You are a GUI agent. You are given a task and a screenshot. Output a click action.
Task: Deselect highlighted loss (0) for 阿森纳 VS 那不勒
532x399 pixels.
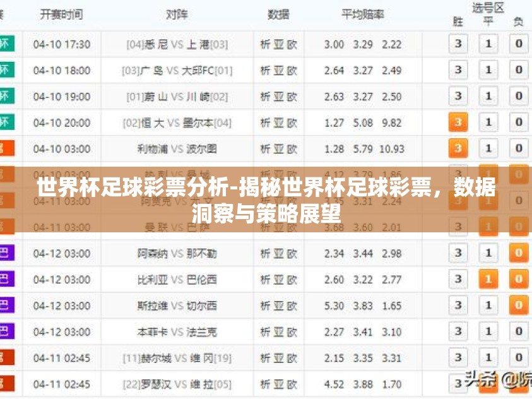pyautogui.click(x=518, y=253)
